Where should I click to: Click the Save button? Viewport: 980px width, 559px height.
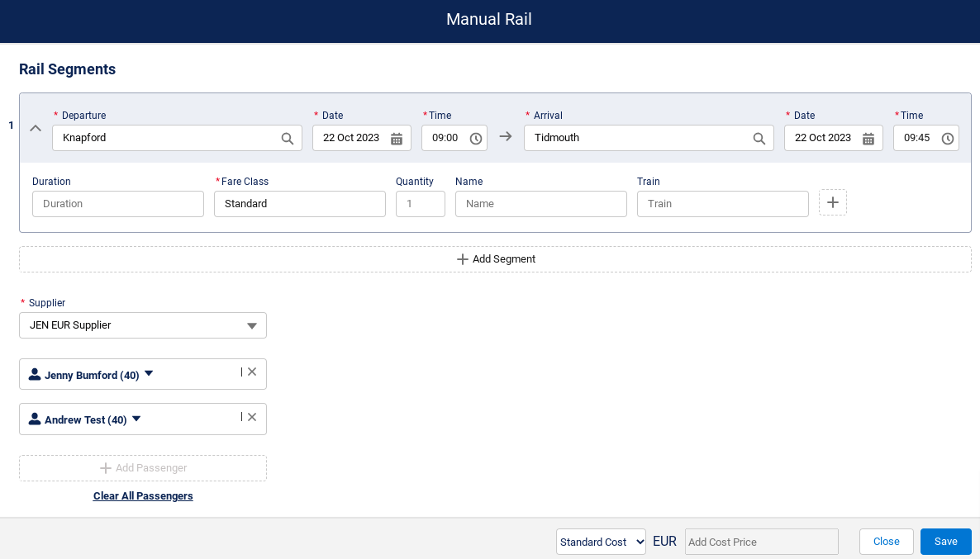pos(945,542)
